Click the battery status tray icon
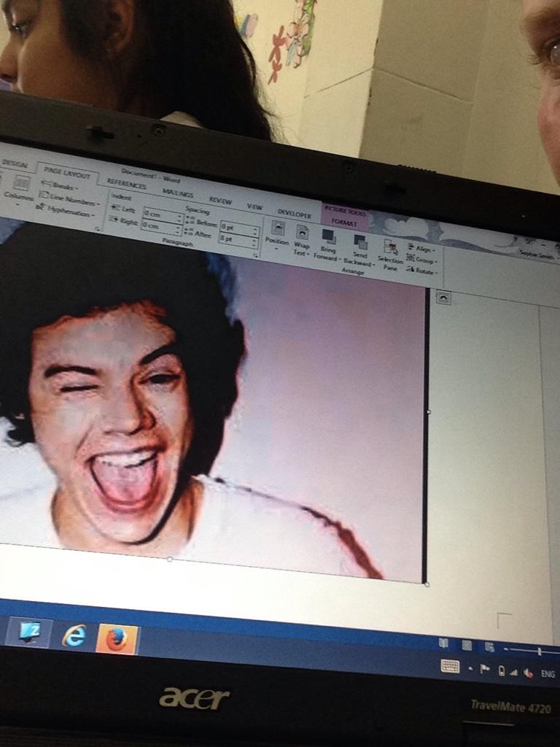 502,671
